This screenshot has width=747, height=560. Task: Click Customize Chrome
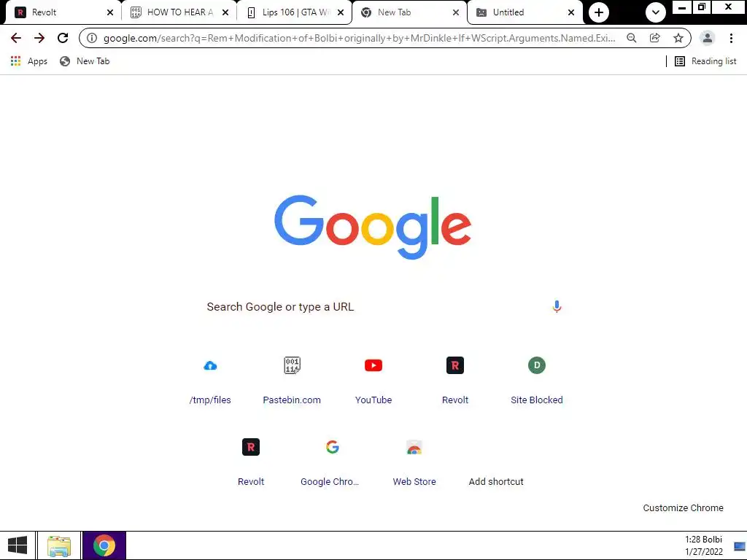tap(683, 507)
